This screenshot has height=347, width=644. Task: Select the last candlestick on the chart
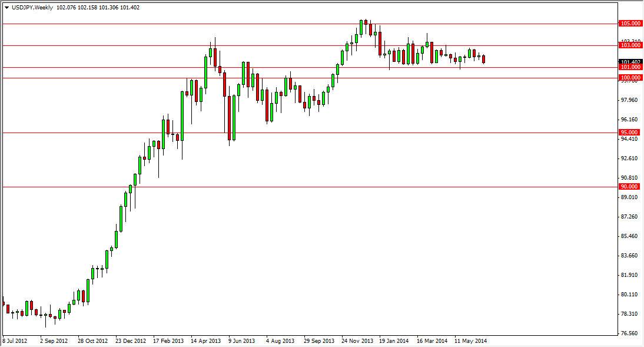[x=484, y=58]
